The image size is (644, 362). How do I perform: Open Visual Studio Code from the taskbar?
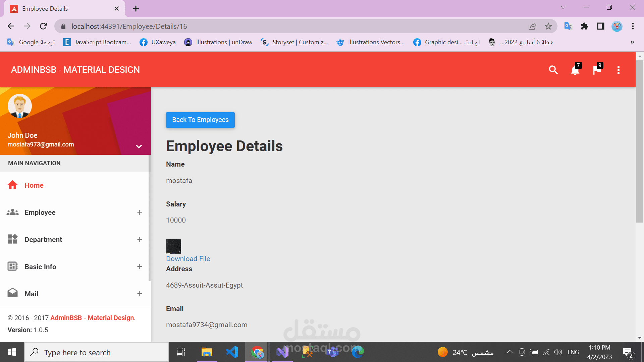tap(232, 352)
